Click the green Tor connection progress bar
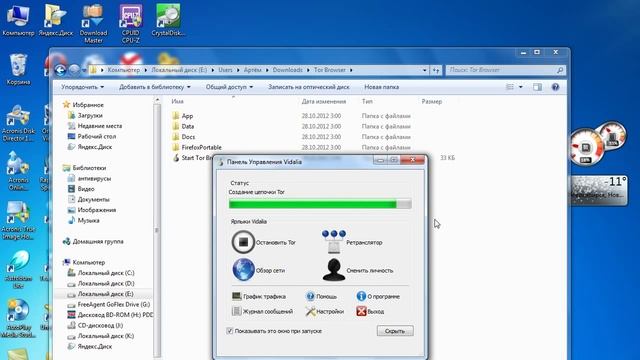The height and width of the screenshot is (360, 640). tap(320, 204)
